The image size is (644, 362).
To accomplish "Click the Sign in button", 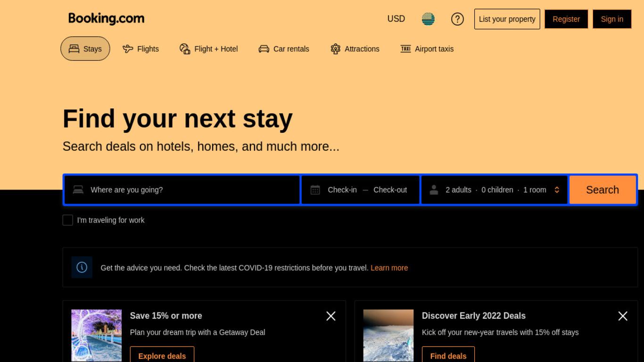I will [612, 19].
